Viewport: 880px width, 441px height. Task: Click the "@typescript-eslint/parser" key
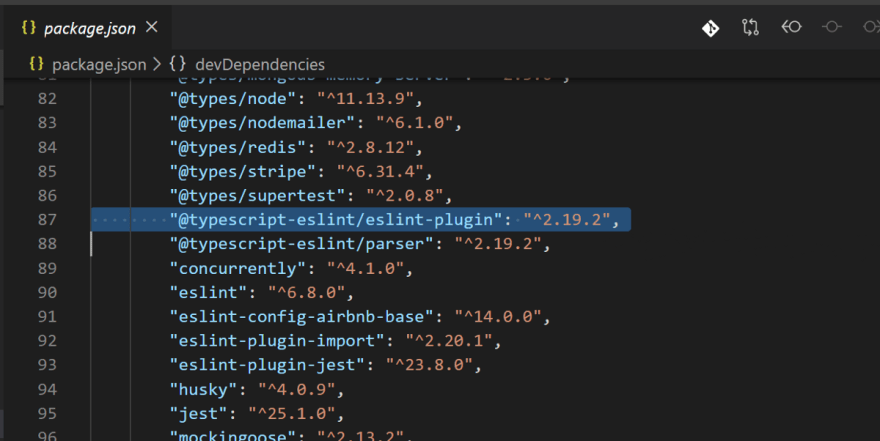(x=302, y=244)
